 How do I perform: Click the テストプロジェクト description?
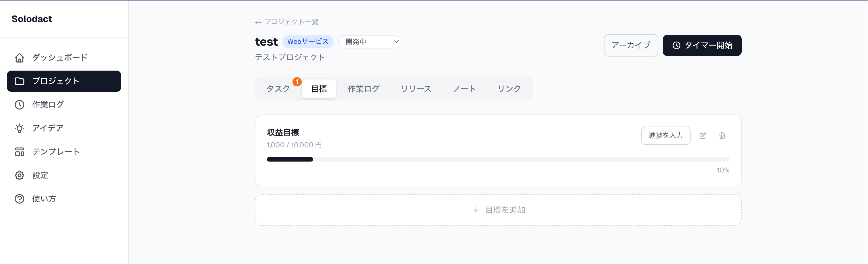(x=290, y=58)
